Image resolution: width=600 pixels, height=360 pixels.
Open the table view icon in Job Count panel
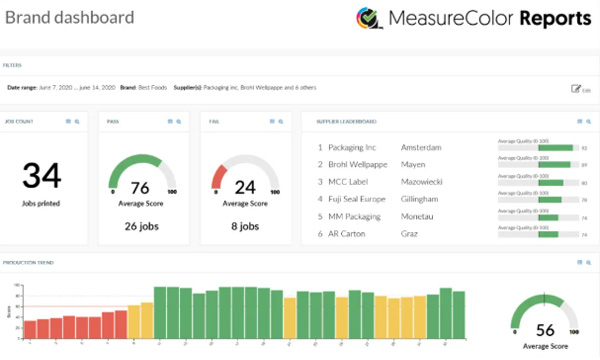68,121
